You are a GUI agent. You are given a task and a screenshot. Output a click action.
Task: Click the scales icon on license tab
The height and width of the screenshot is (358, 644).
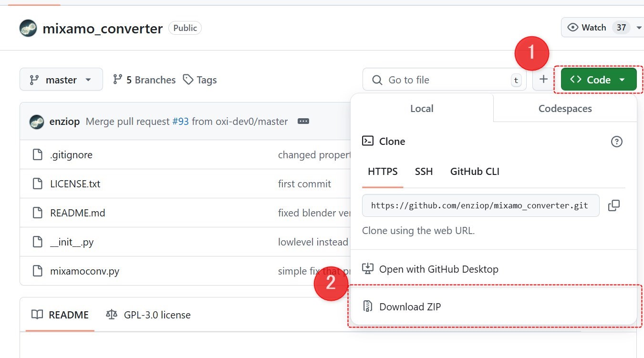pos(112,315)
